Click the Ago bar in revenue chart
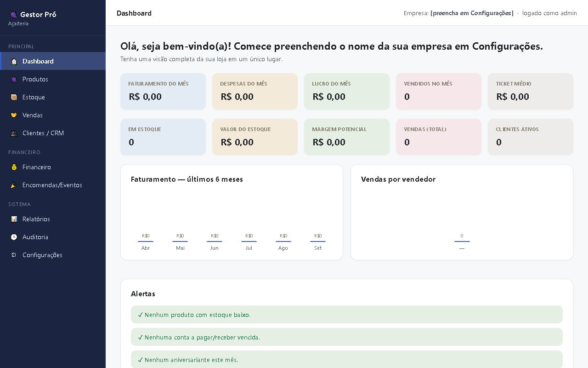Screen dimensions: 588x368 pos(283,241)
